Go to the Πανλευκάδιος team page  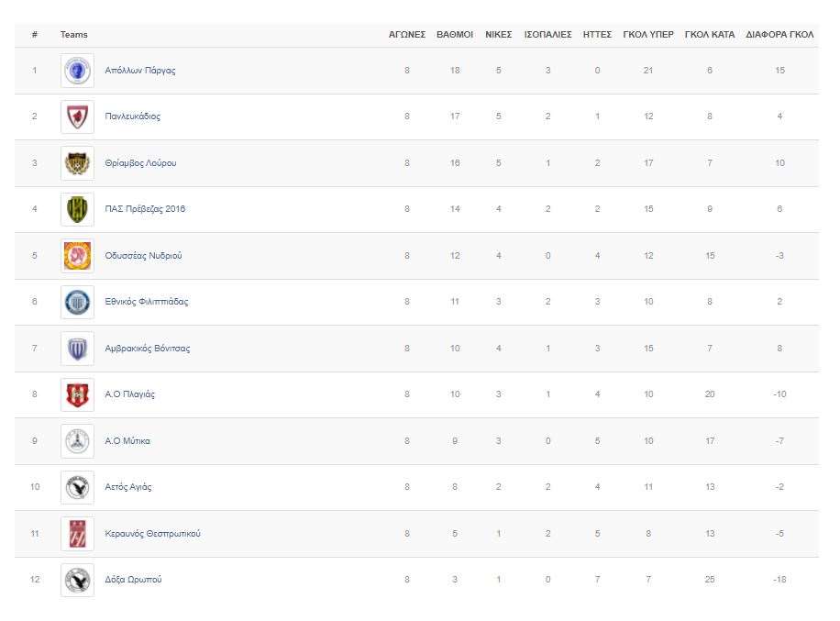(x=132, y=116)
